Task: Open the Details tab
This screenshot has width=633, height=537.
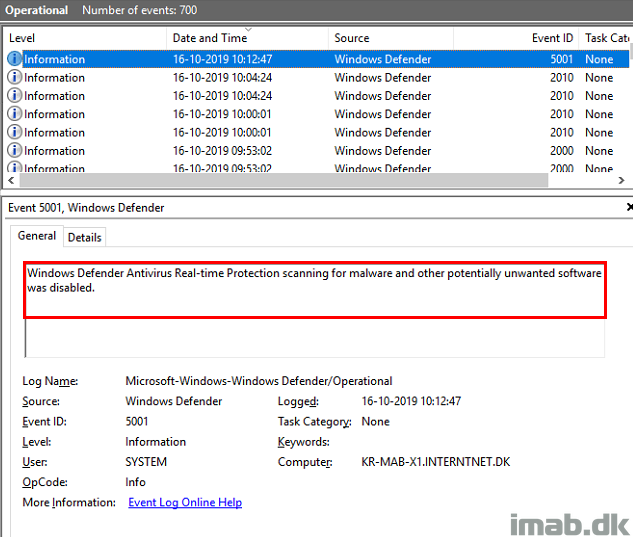Action: coord(84,237)
